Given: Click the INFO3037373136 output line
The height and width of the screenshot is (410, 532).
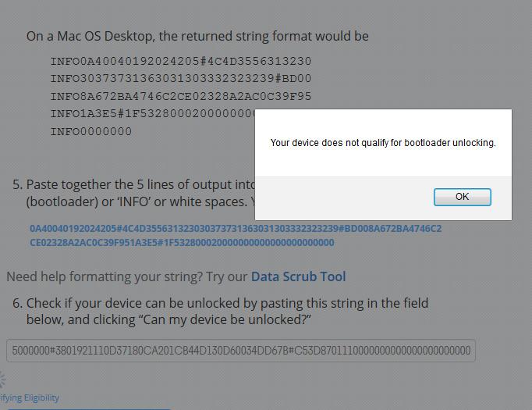Looking at the screenshot, I should (x=181, y=79).
